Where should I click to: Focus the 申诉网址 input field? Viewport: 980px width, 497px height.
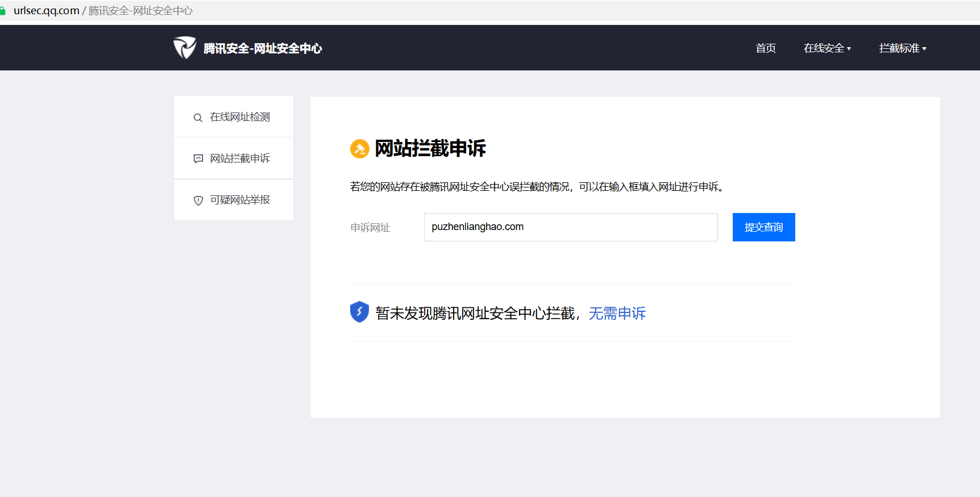(571, 227)
